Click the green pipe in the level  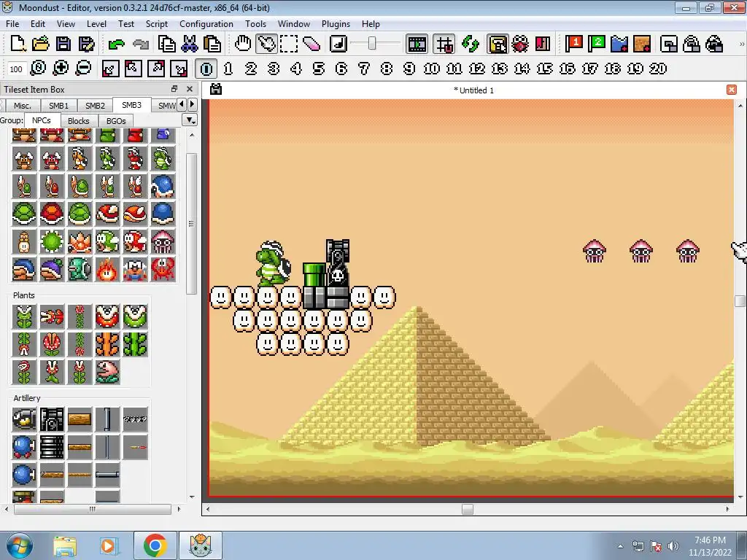click(x=314, y=275)
